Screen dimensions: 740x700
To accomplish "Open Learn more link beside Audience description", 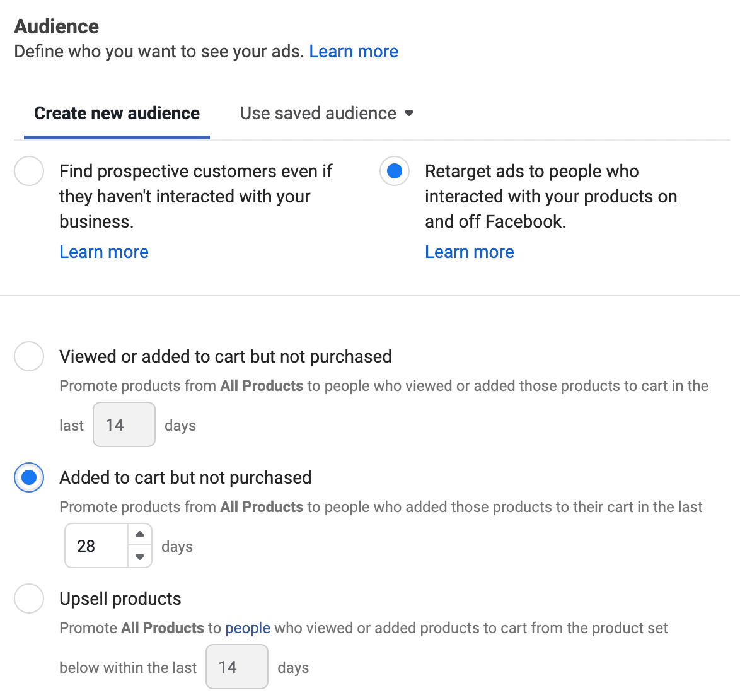I will (x=354, y=52).
